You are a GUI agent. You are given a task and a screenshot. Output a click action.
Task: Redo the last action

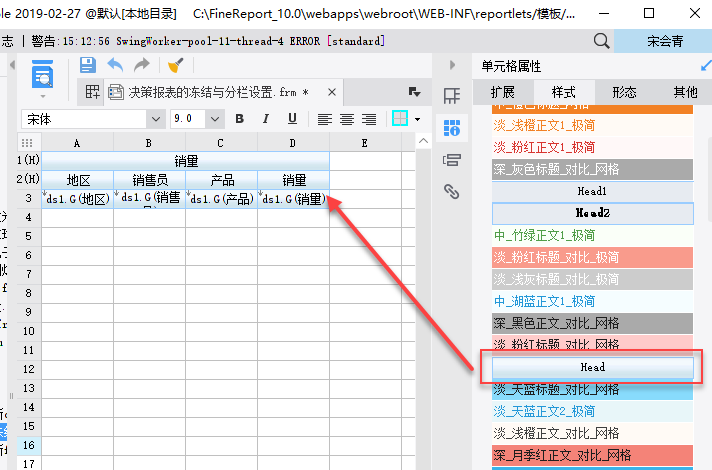point(142,65)
